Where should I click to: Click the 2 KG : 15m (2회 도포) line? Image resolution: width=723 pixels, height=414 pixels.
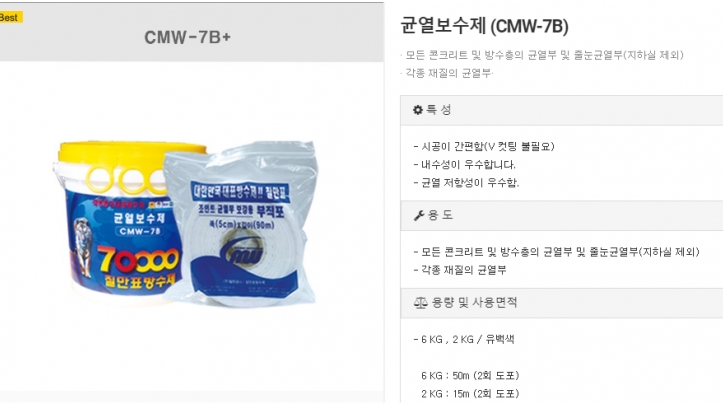coord(470,394)
